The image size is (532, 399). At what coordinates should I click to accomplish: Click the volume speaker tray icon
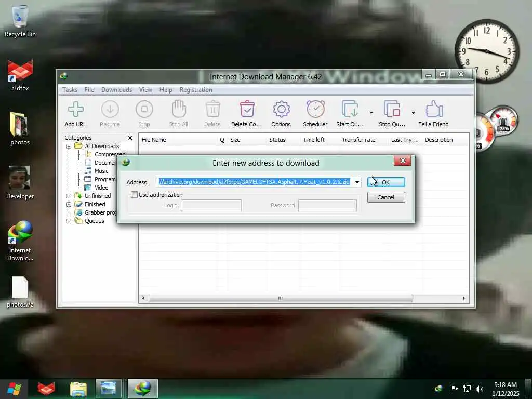(x=480, y=389)
